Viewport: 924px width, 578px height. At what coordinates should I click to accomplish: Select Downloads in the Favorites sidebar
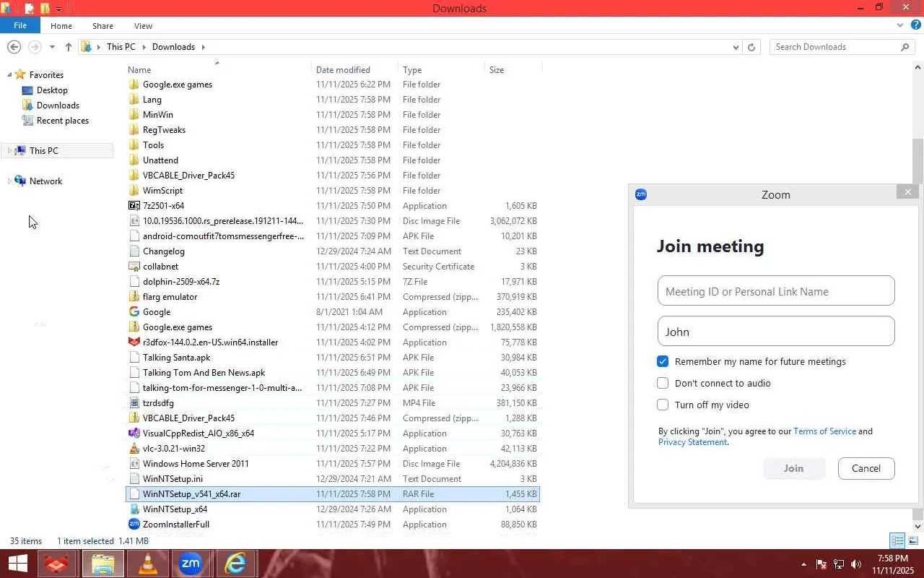58,105
